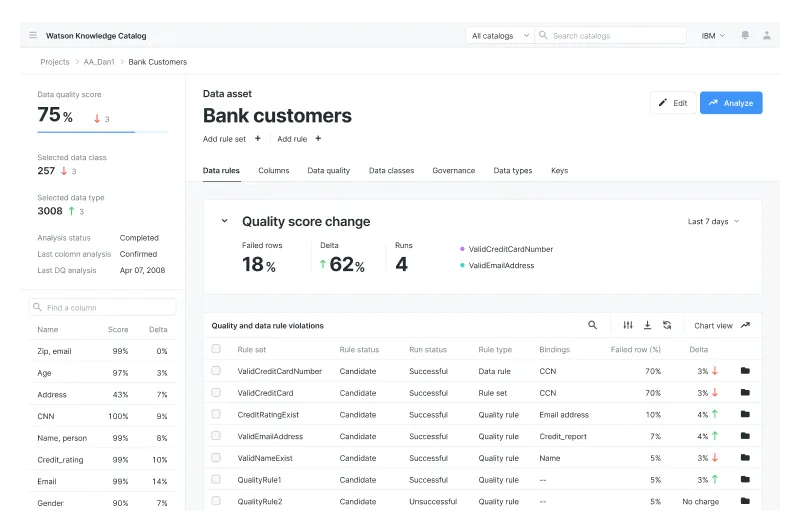
Task: Switch to the Keys tab
Action: tap(559, 170)
